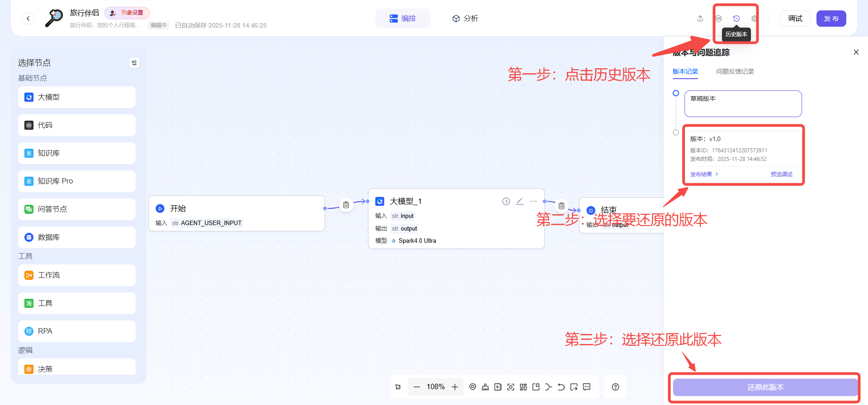868x405 pixels.
Task: Switch to the 问题反馈记录 tab
Action: [x=735, y=71]
